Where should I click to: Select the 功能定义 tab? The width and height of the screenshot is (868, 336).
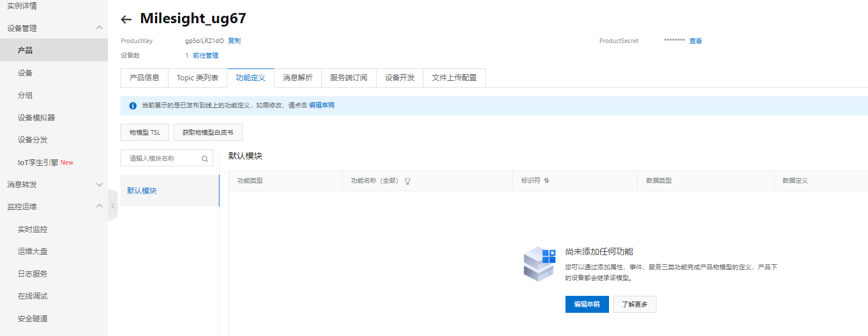click(x=251, y=78)
